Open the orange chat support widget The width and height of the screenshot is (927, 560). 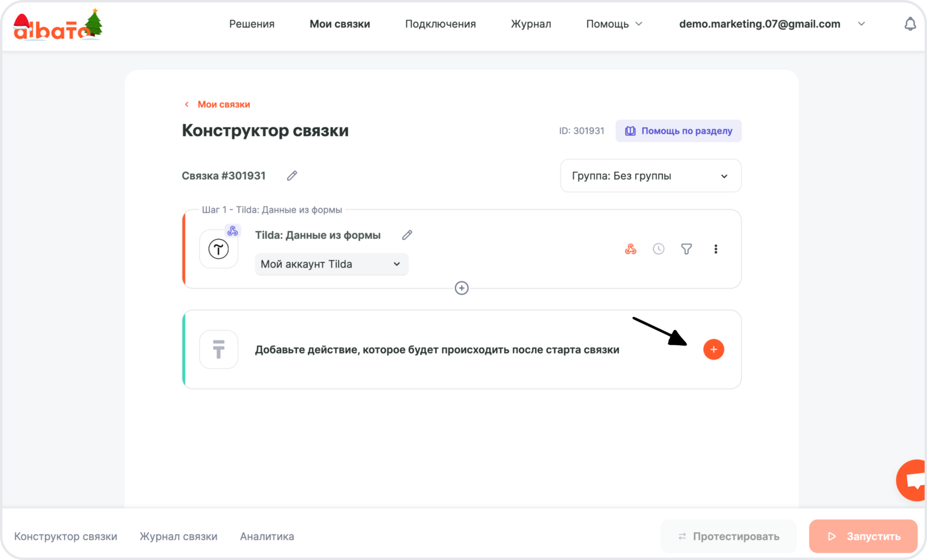click(x=913, y=480)
